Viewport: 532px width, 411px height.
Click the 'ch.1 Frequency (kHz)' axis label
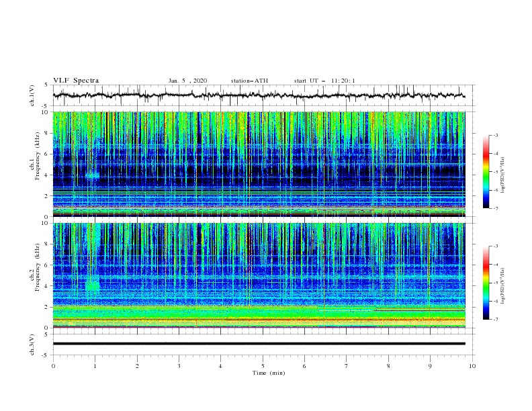[35, 156]
